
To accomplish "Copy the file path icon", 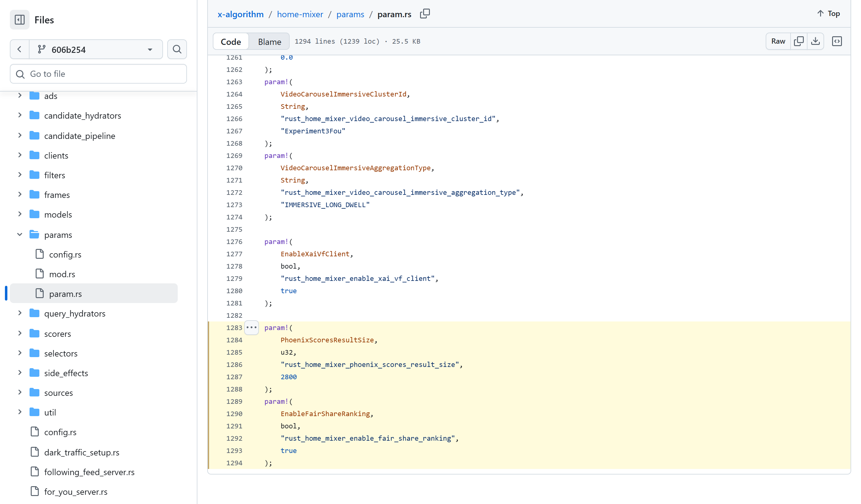I will pyautogui.click(x=425, y=14).
